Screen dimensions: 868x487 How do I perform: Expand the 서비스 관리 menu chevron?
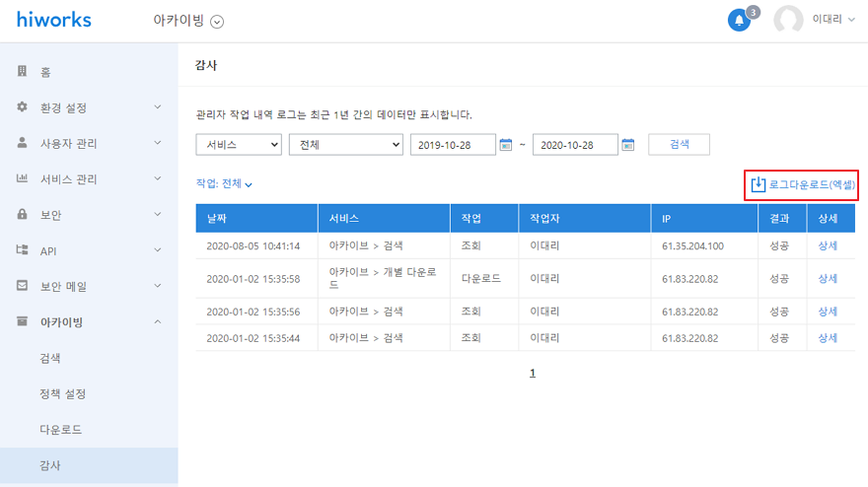tap(158, 178)
